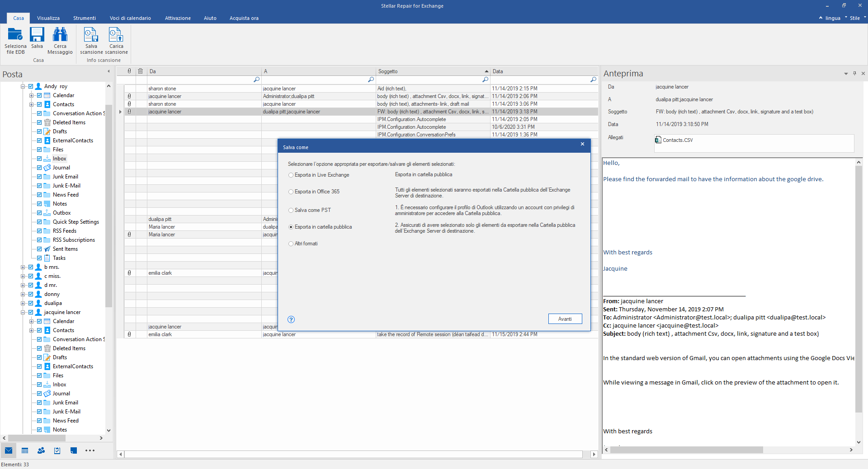Sort by the Data column header
Viewport: 868px width, 469px height.
(x=544, y=71)
